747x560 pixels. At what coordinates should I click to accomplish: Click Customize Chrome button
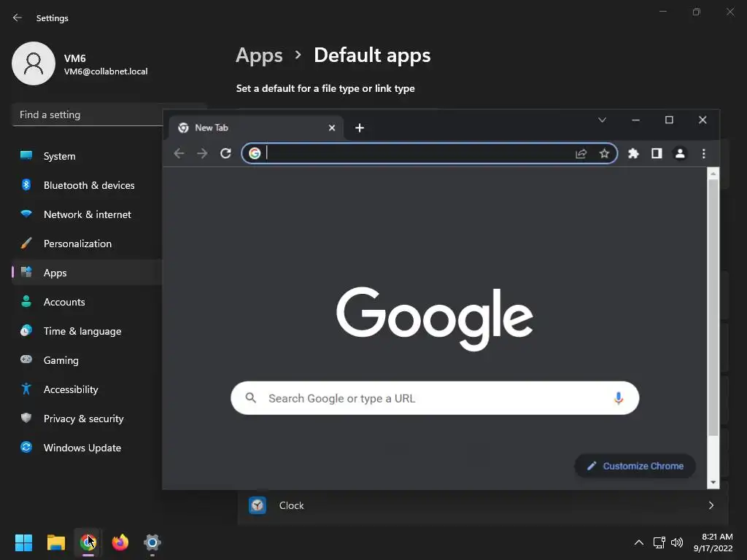[635, 466]
